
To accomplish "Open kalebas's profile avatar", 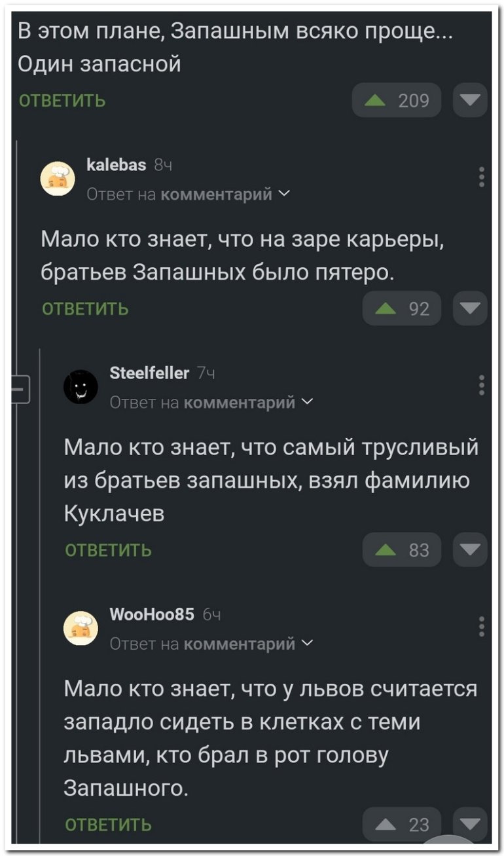I will click(x=58, y=178).
